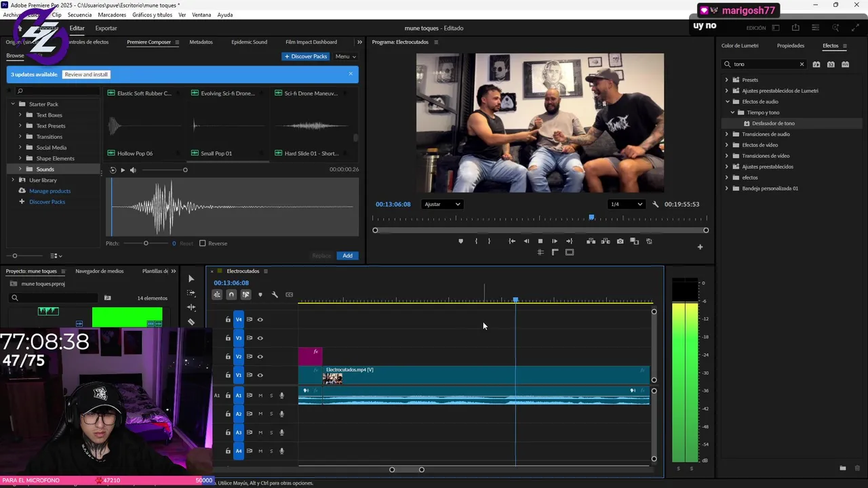Toggle visibility of track V4

click(260, 320)
